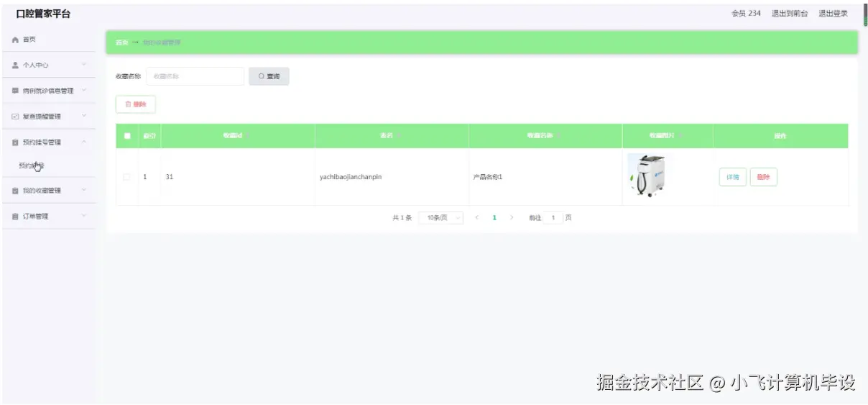Open the 个人中心 sidebar menu
This screenshot has height=405, width=868.
[x=49, y=65]
